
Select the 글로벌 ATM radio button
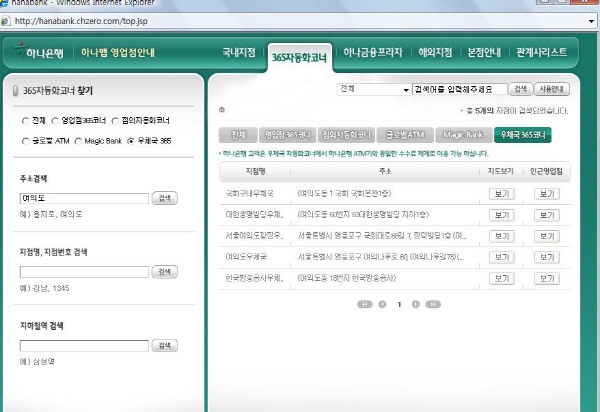(26, 141)
